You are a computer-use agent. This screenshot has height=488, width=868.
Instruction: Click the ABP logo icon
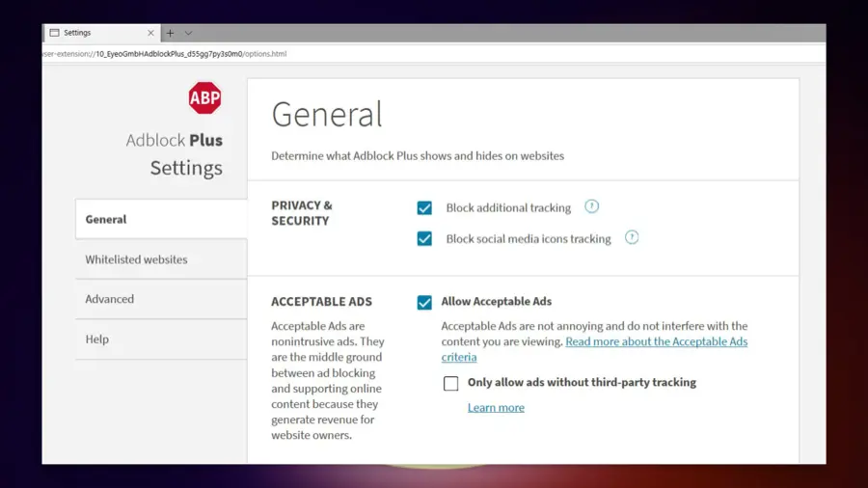click(x=204, y=98)
